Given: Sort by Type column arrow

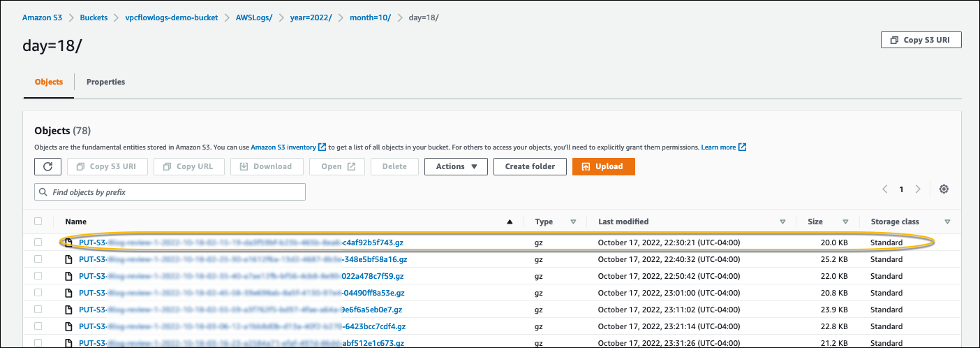Looking at the screenshot, I should coord(573,222).
